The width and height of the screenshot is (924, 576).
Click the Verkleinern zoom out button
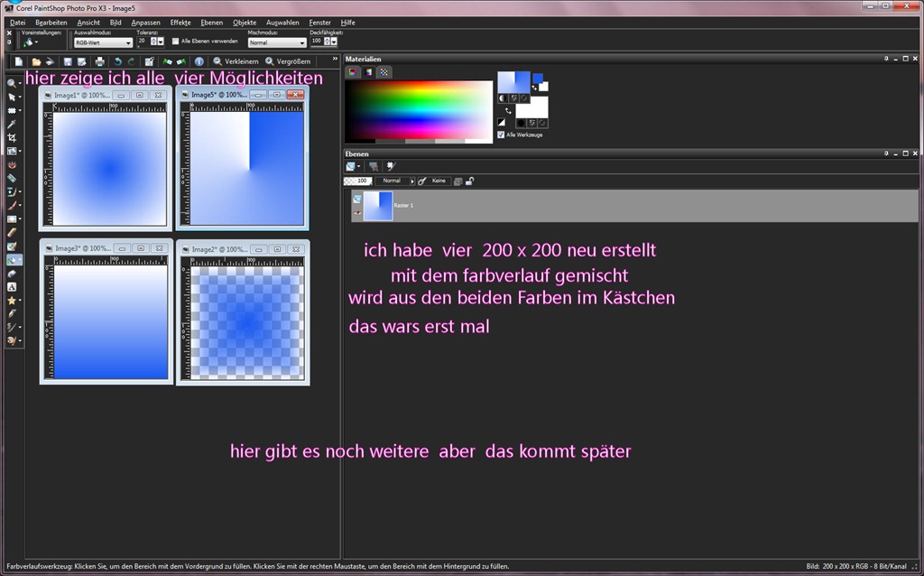pos(236,61)
